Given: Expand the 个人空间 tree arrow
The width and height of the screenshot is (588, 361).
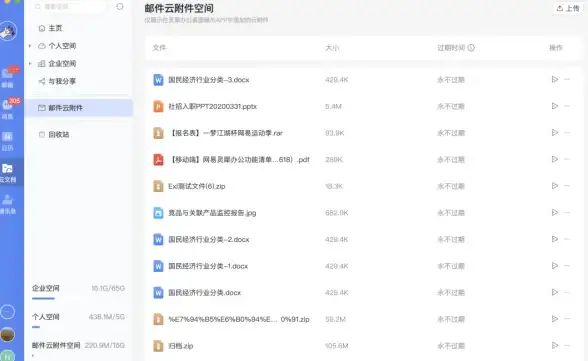Looking at the screenshot, I should (30, 46).
